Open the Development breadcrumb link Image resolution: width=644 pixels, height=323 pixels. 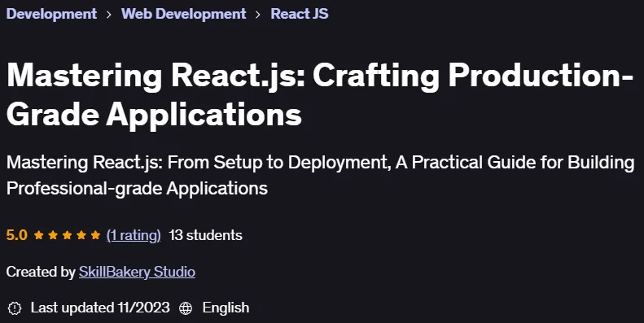[51, 14]
